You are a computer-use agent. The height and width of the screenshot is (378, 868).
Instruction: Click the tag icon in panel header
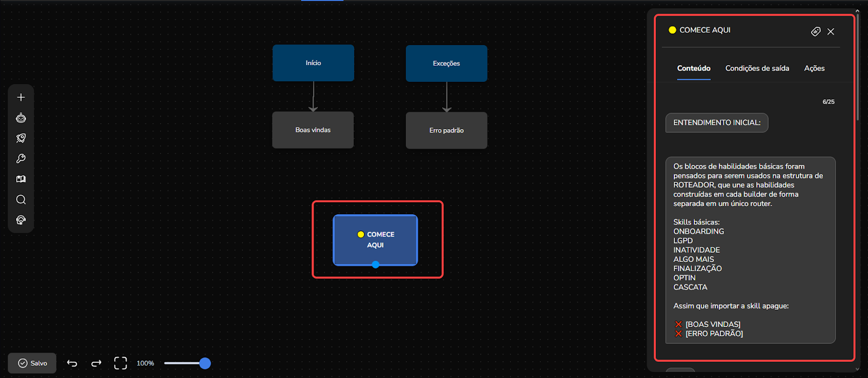815,31
